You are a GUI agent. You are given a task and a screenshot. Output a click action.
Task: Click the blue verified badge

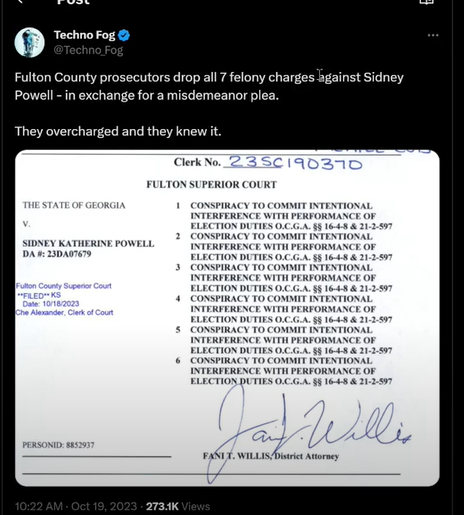[x=124, y=35]
